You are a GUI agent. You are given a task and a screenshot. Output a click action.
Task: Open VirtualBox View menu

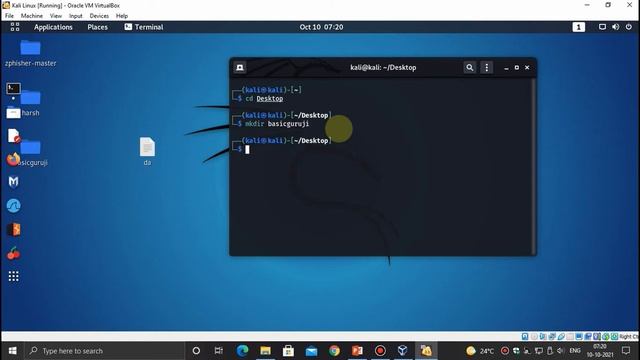click(x=56, y=16)
